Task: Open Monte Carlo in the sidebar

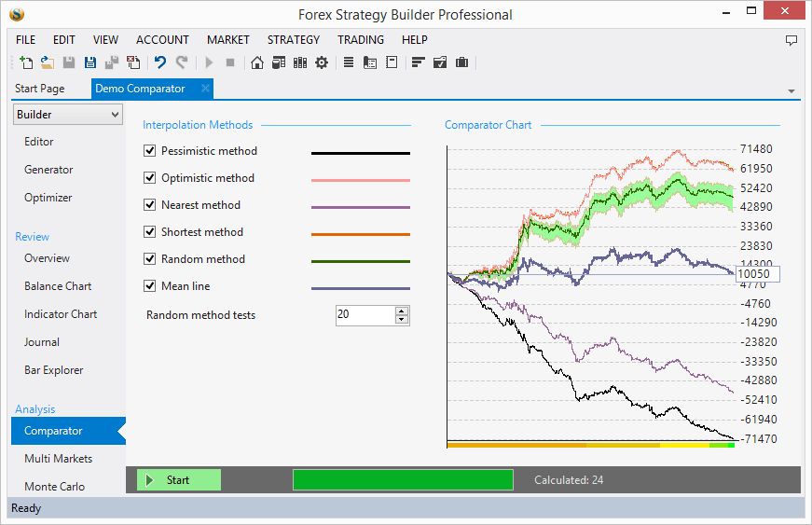Action: click(54, 486)
